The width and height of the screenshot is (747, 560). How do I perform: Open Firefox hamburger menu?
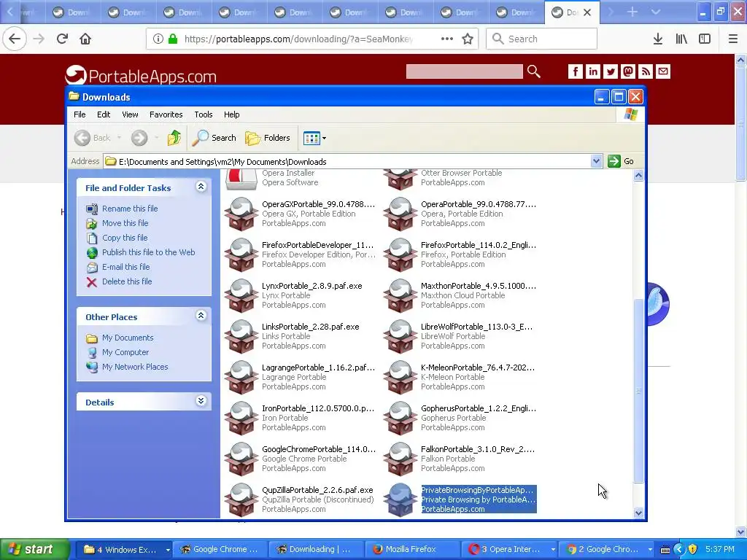click(733, 39)
